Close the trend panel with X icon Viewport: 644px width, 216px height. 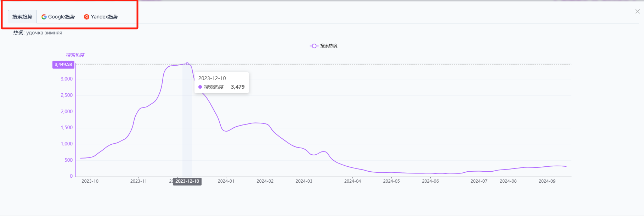[637, 11]
